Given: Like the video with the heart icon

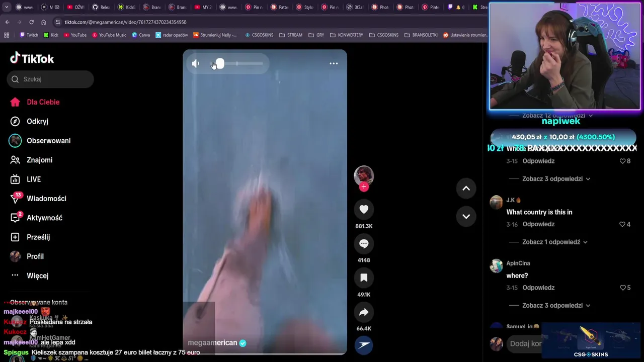Looking at the screenshot, I should tap(364, 209).
